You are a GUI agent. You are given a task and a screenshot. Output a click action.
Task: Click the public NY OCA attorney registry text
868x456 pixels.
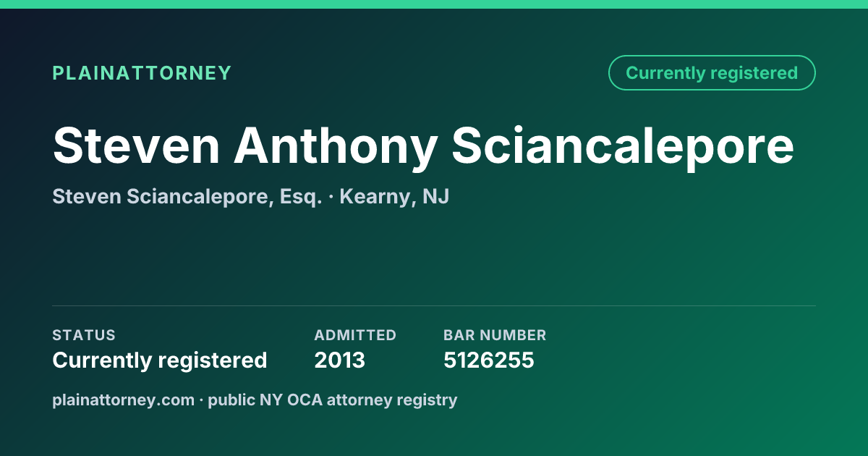click(x=333, y=400)
